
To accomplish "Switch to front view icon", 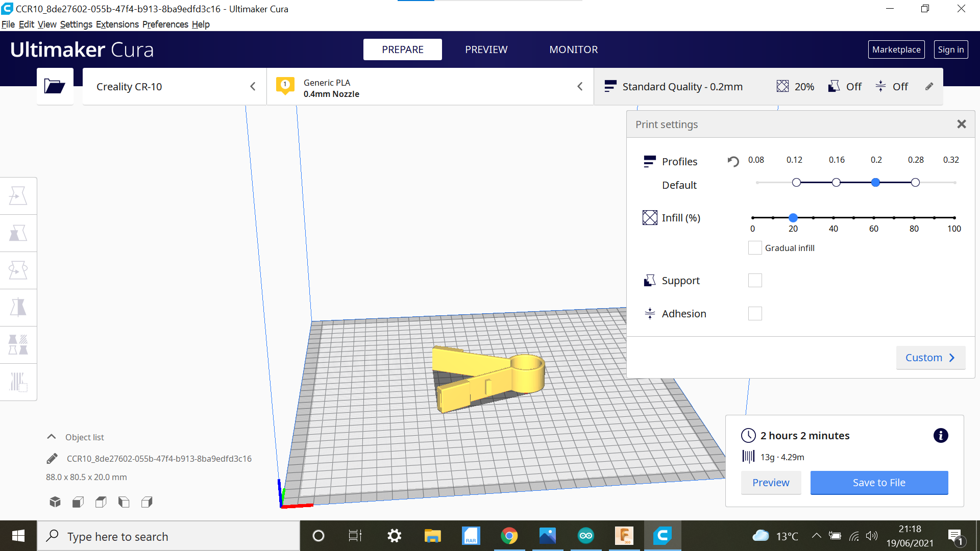I will (x=78, y=502).
